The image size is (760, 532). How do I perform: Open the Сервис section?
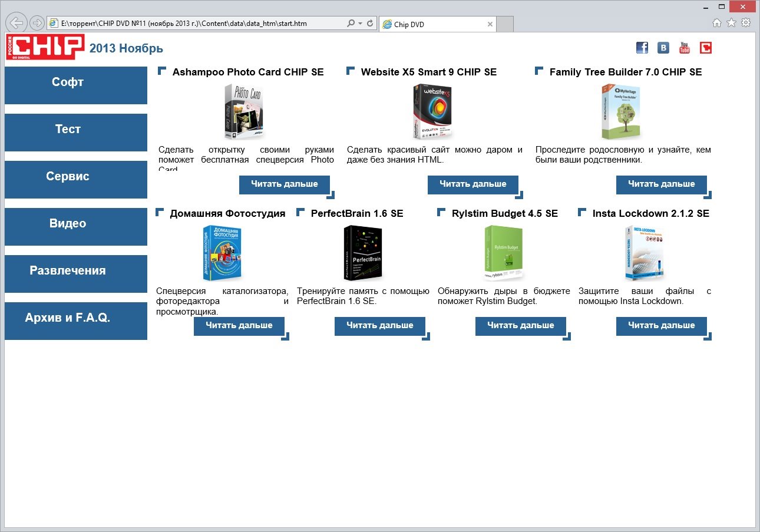76,179
